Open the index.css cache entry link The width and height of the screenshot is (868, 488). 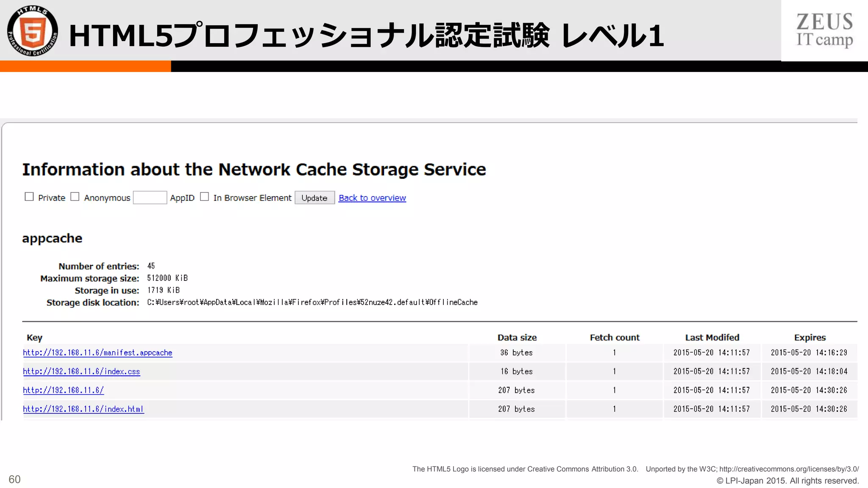[81, 372]
